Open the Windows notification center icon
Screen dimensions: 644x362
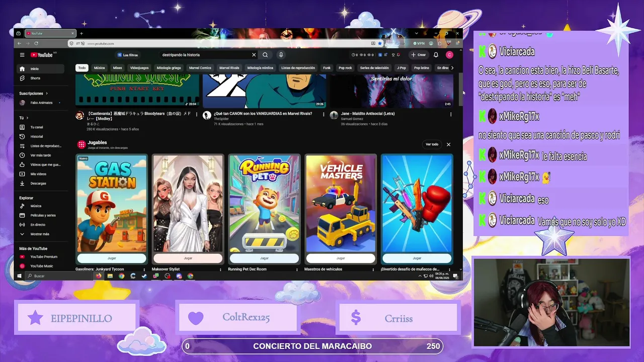(455, 276)
